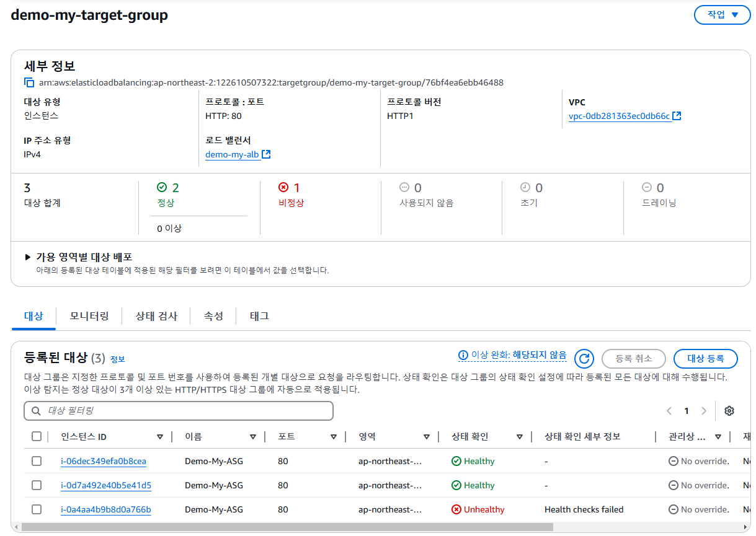This screenshot has height=536, width=756.
Task: Click Healthy status icon for i-06dec349efa0b8cea
Action: [x=456, y=461]
